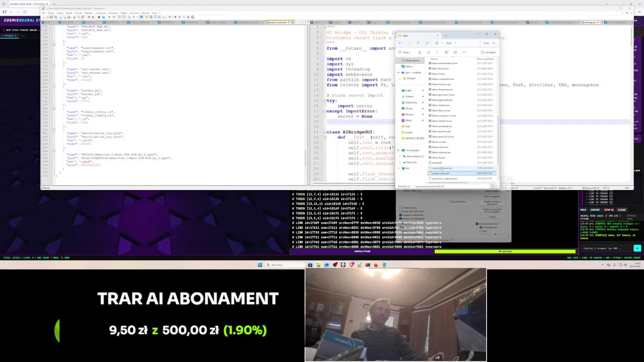
Task: Go back in the File Explorer window
Action: [400, 43]
